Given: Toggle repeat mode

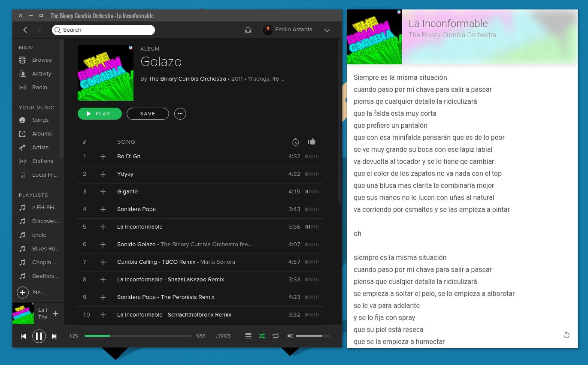Looking at the screenshot, I should click(276, 336).
